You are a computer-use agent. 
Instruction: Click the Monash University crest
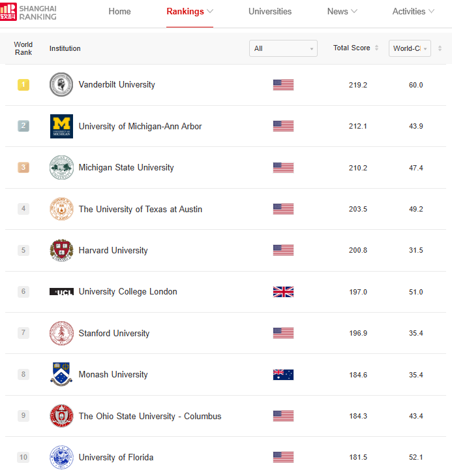[61, 375]
